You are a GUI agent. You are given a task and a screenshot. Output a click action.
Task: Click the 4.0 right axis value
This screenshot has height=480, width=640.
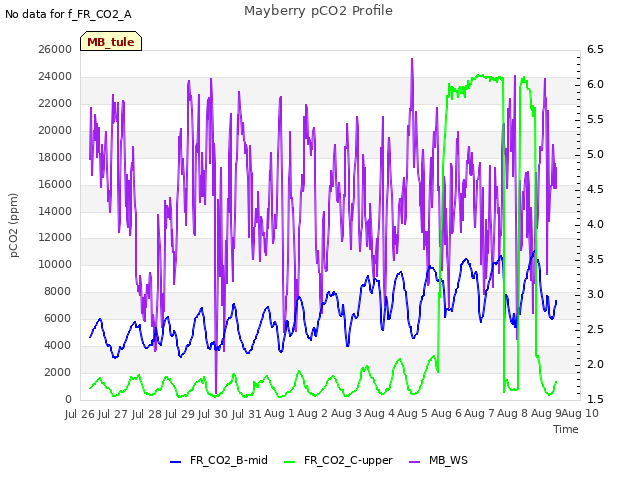coord(595,224)
